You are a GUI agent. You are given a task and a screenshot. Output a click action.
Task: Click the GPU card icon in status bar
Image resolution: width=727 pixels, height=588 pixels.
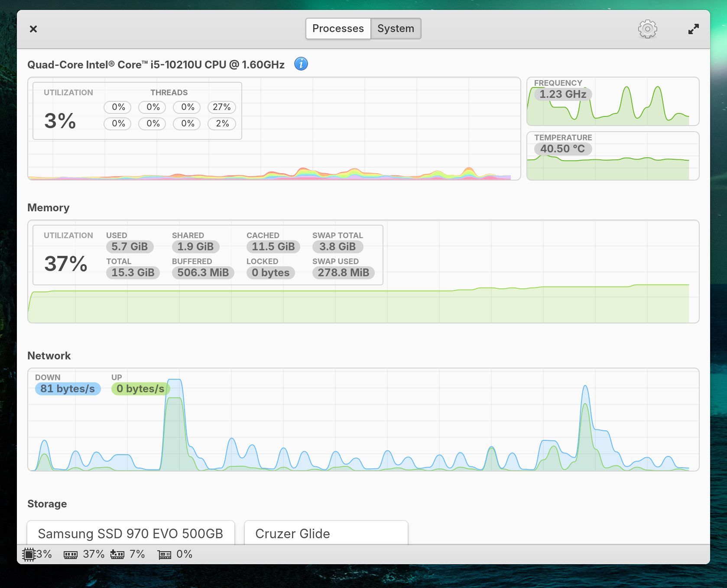tap(165, 555)
